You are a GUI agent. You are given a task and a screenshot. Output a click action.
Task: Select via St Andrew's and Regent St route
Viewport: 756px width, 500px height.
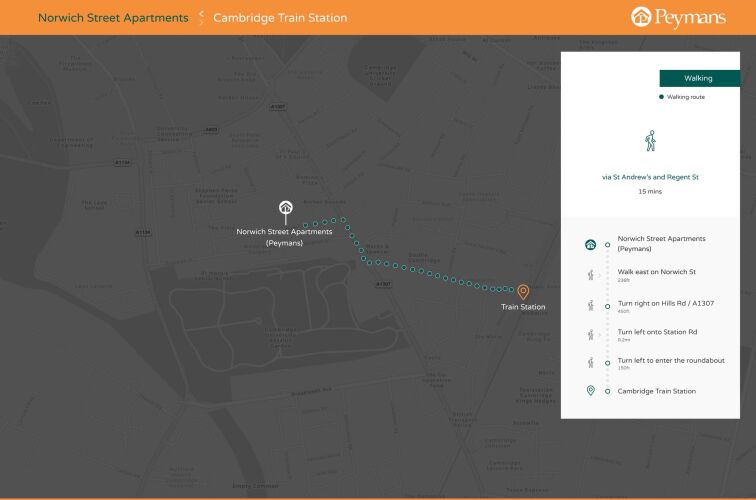(650, 177)
